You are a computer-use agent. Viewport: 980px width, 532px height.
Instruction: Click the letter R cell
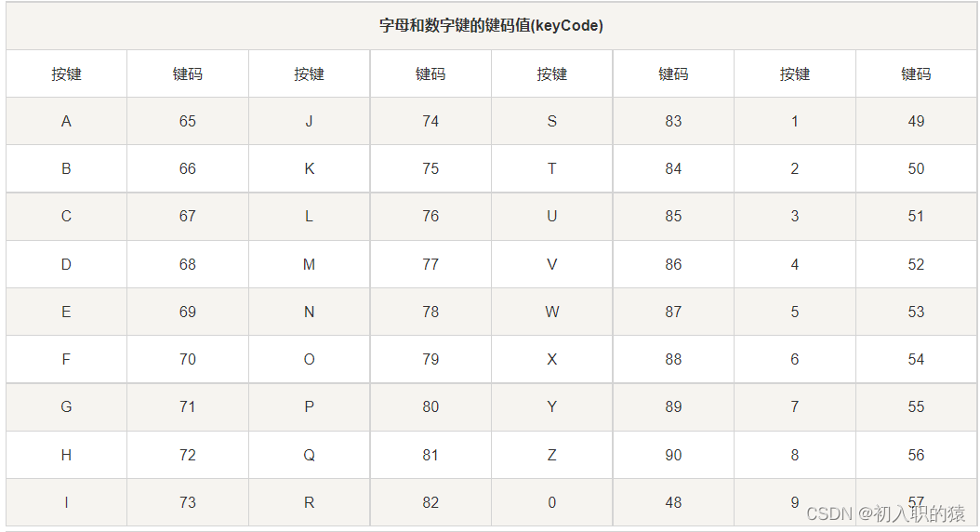click(x=310, y=502)
